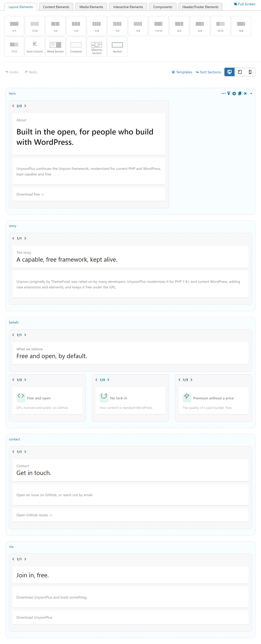Screen dimensions: 261x644
Task: Click the story section label
Action: (x=13, y=226)
